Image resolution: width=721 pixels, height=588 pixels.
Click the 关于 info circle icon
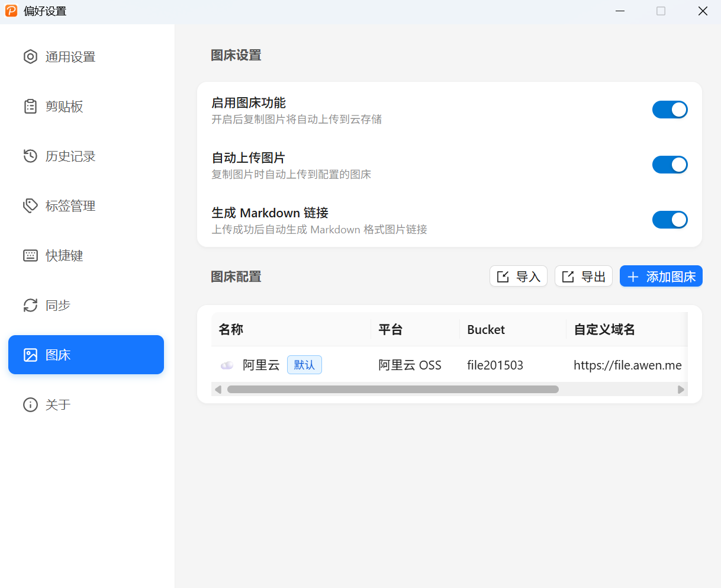coord(30,405)
